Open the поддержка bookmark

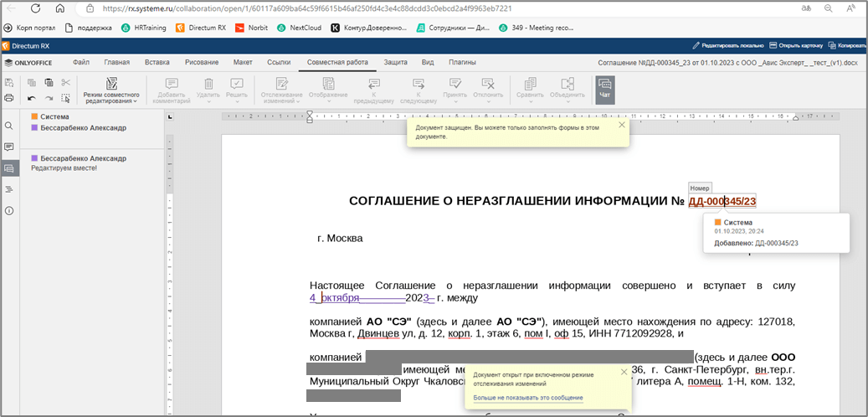(x=89, y=27)
